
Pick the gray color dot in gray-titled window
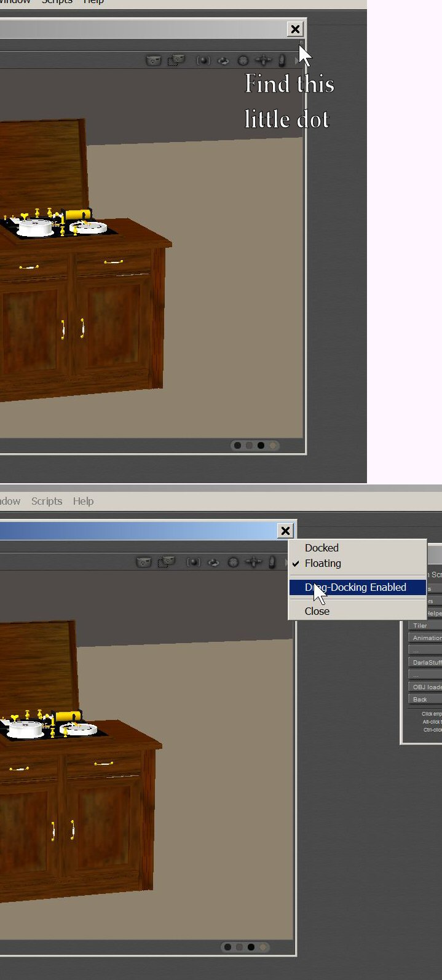click(249, 445)
